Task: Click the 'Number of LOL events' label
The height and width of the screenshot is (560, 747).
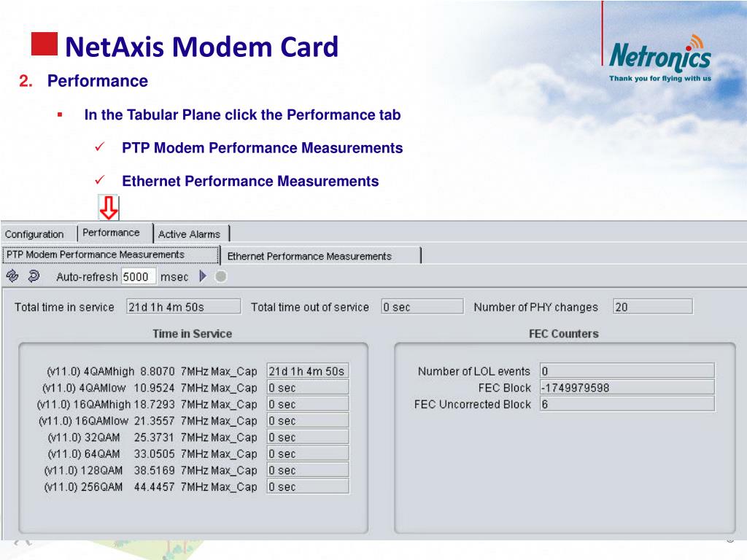Action: [474, 371]
